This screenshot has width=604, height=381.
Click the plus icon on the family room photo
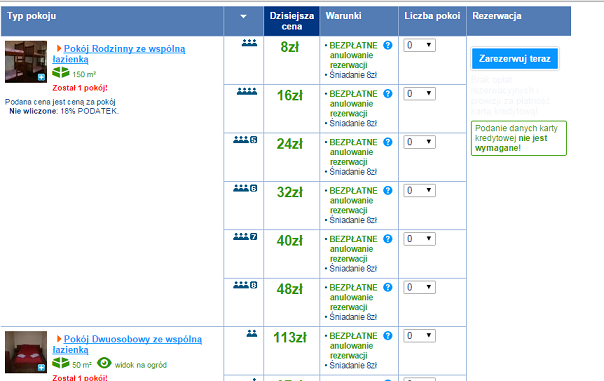42,77
